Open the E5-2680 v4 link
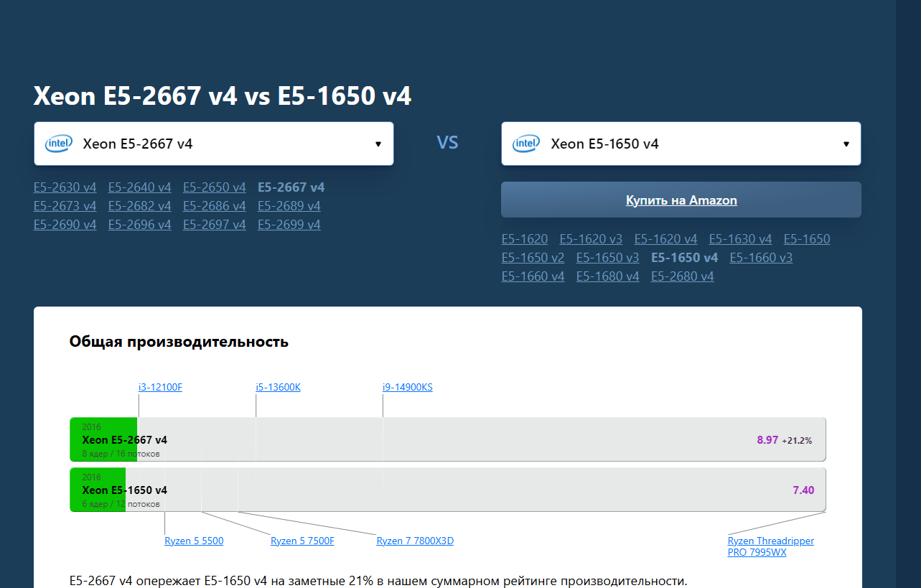 [682, 276]
